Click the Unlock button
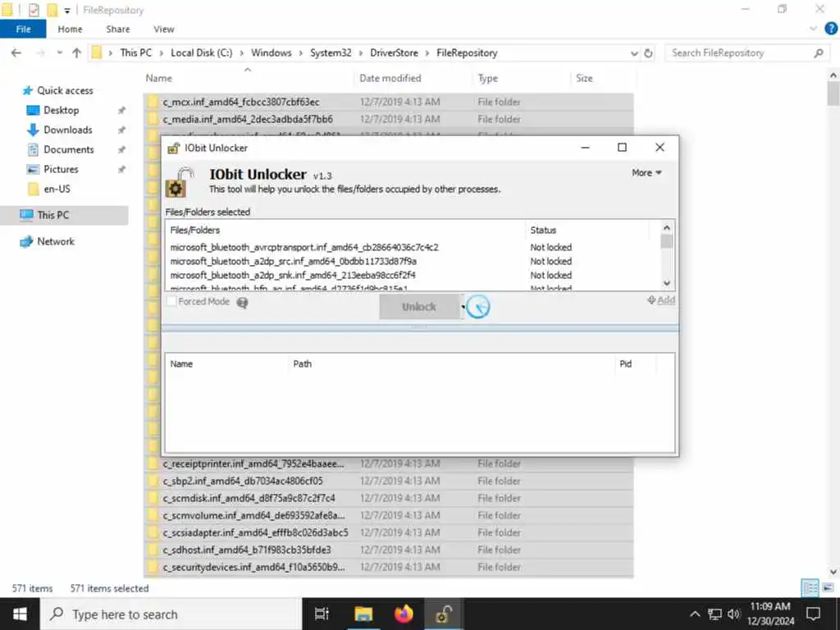 (419, 307)
